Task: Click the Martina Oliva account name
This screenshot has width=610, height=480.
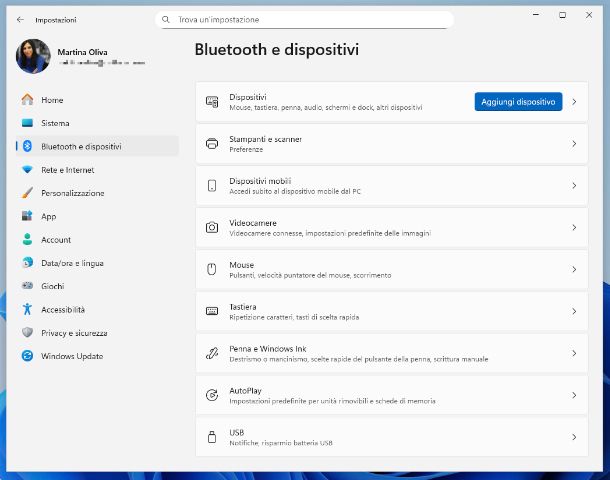Action: tap(82, 52)
